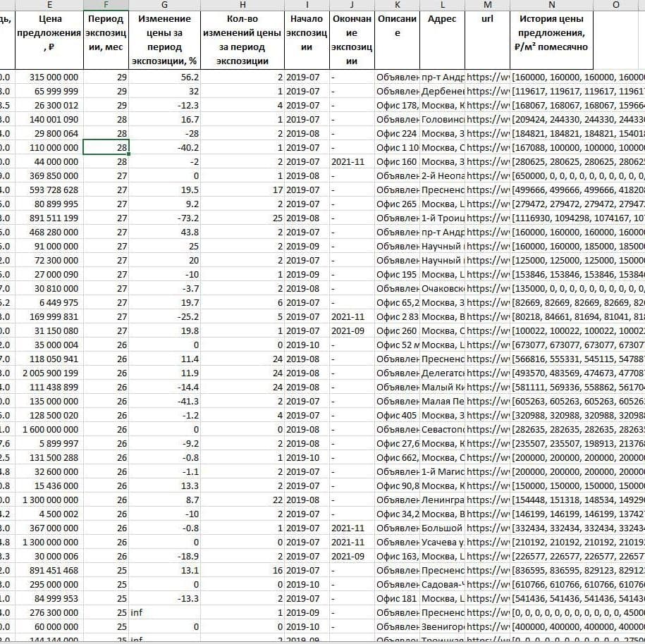This screenshot has height=644, width=645.
Task: Click address cell 'Ленингра'
Action: click(x=442, y=500)
